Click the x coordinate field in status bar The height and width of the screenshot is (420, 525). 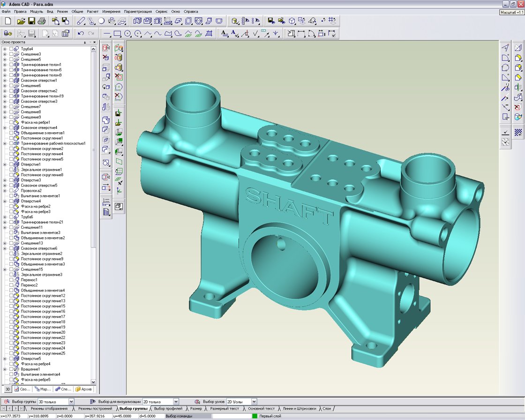(x=13, y=416)
